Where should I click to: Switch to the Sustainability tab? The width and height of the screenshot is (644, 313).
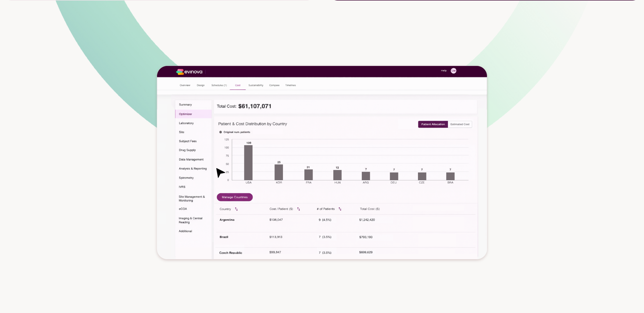coord(255,85)
